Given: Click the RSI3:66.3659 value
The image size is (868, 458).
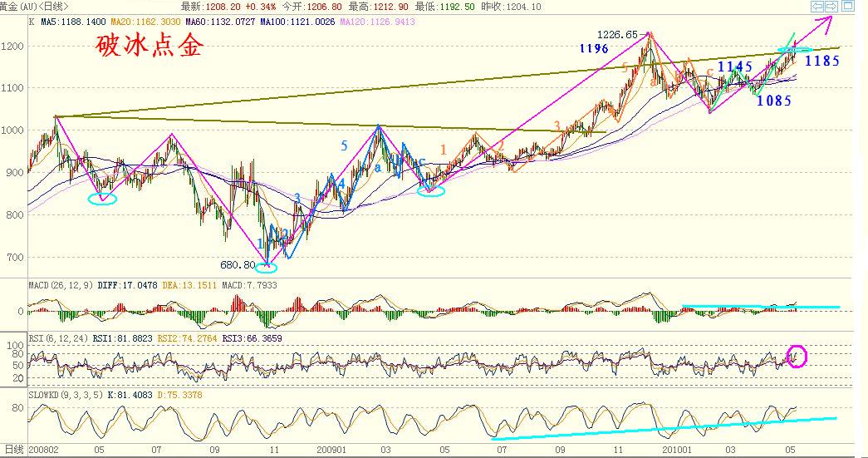Looking at the screenshot, I should [x=252, y=337].
